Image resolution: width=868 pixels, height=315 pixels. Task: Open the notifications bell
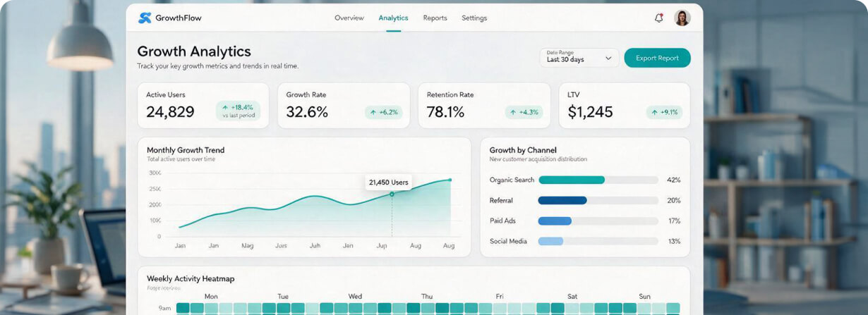tap(658, 18)
